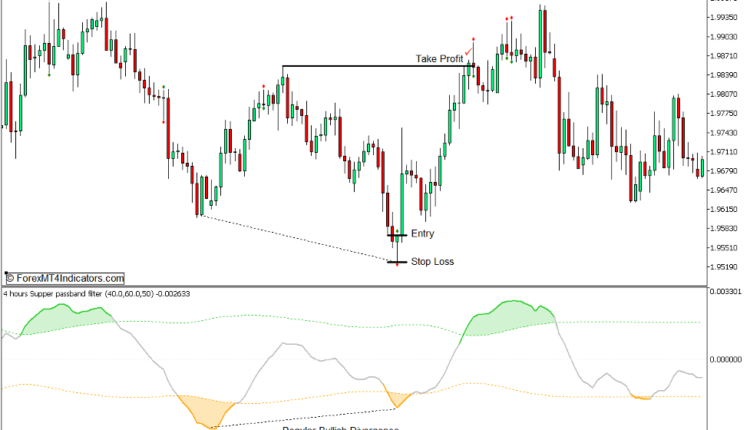750x430 pixels.
Task: Select the Entry text label
Action: coord(423,234)
